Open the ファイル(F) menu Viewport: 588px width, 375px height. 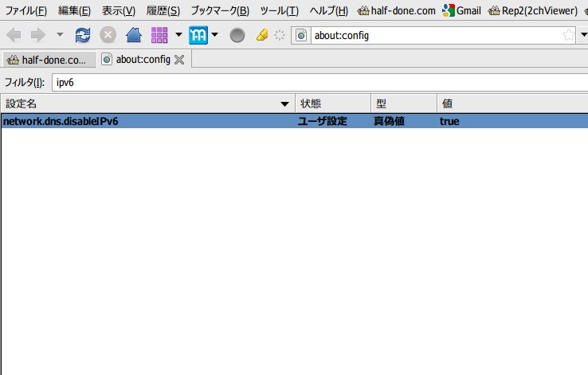[25, 10]
